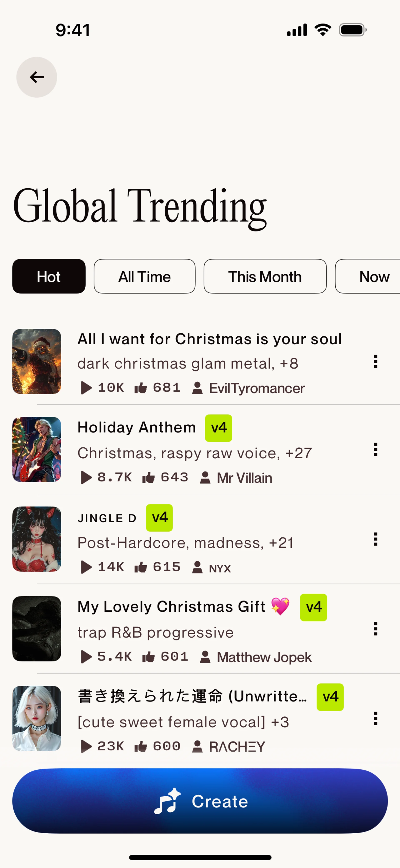Open more options for JINGLE D

pos(375,539)
